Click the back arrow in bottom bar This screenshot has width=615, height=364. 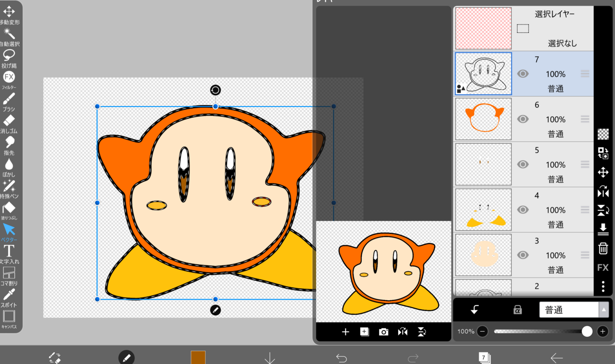pos(557,357)
